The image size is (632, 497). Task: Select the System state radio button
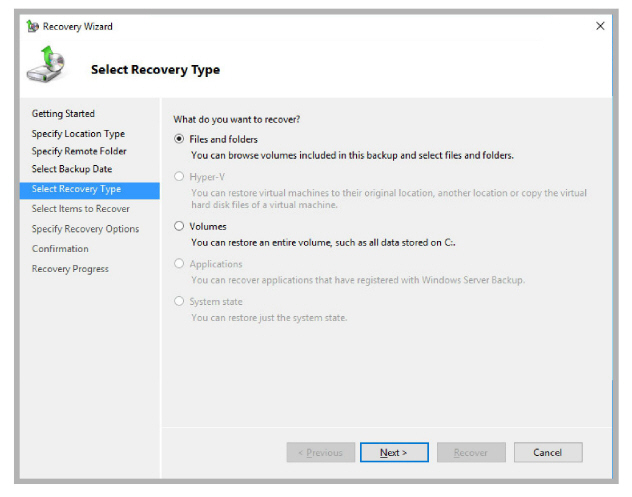point(180,301)
